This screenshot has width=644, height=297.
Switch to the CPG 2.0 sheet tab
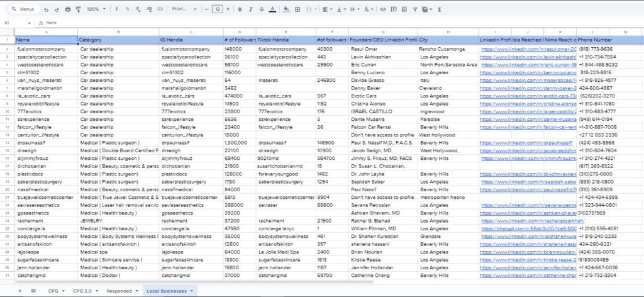click(82, 291)
